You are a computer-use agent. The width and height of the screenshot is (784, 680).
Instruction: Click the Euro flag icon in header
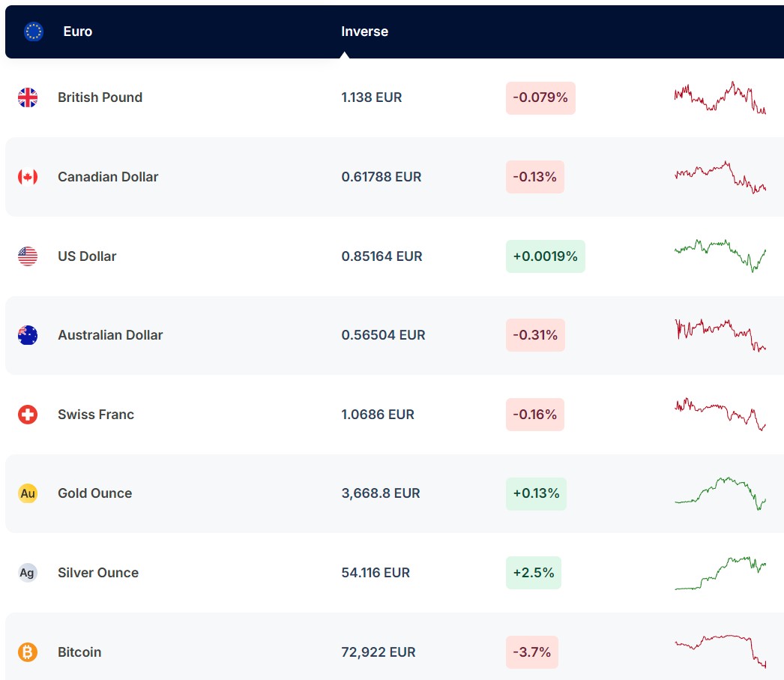(34, 31)
